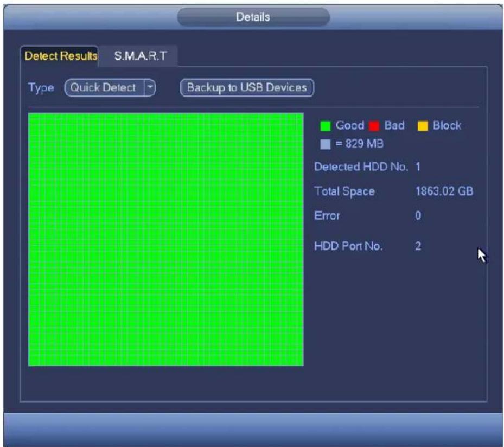504x447 pixels.
Task: Click the yellow Block legend swatch
Action: (x=423, y=126)
